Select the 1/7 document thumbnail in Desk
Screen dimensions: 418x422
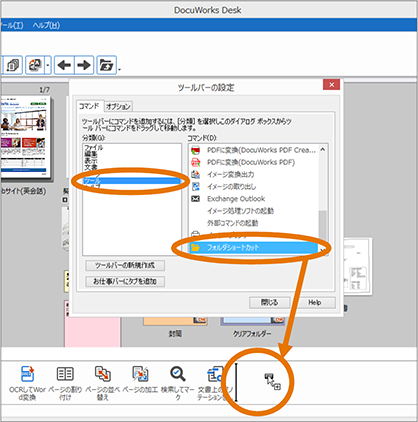26,137
